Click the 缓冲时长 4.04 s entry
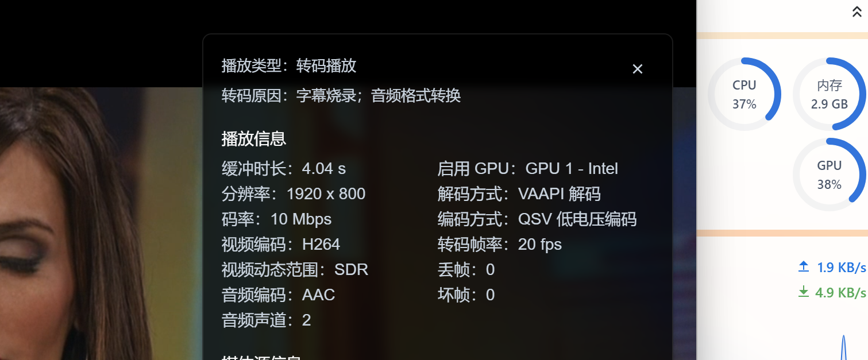 coord(284,169)
